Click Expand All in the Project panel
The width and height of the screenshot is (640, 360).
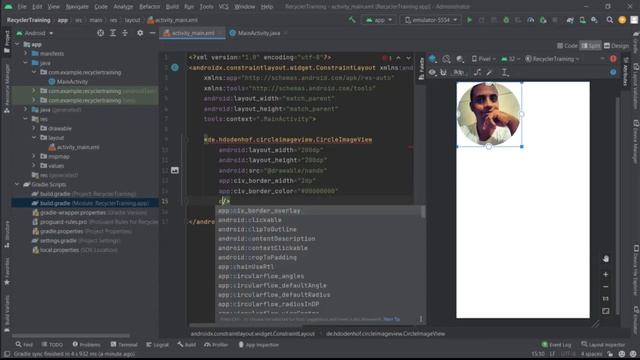click(x=113, y=33)
